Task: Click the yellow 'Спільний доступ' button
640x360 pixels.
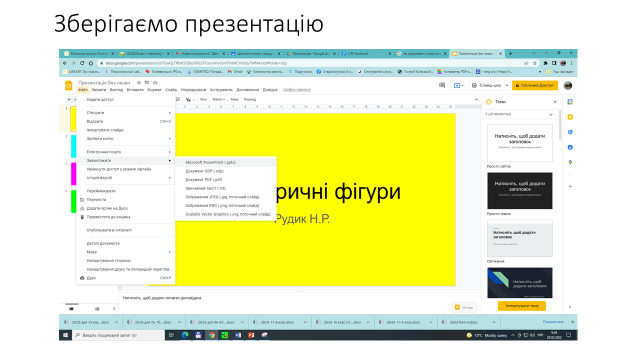Action: pyautogui.click(x=535, y=85)
